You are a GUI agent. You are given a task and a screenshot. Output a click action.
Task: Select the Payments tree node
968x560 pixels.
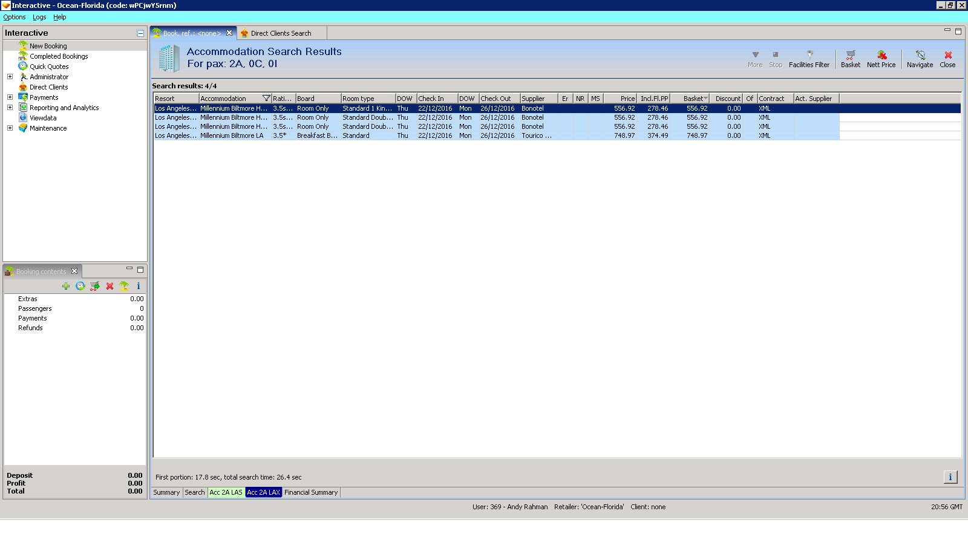click(44, 97)
